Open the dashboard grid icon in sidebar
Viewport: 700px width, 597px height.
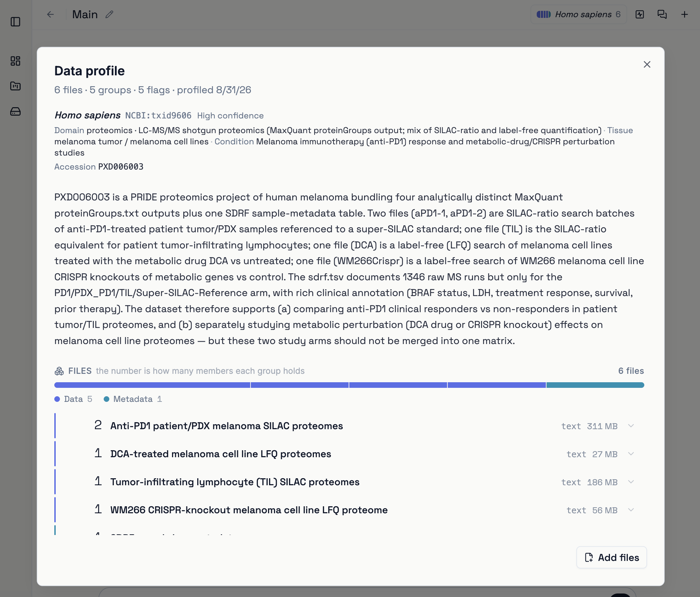(x=15, y=61)
